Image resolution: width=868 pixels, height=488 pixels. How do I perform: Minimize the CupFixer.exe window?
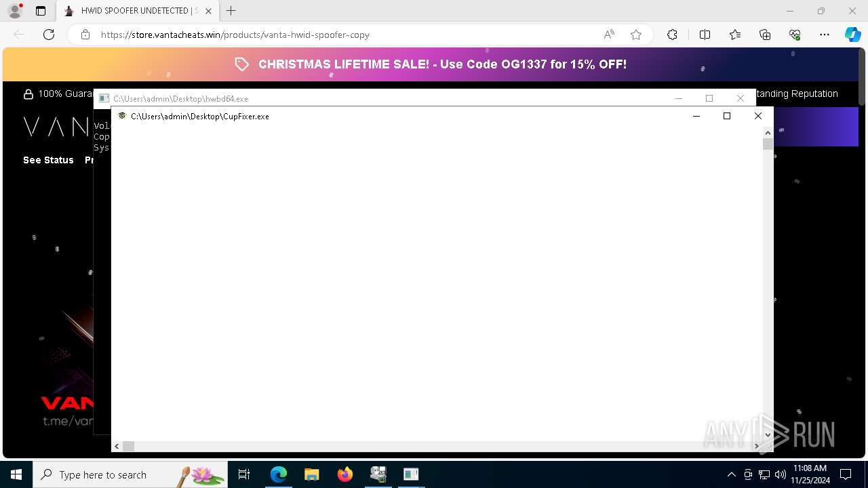[x=696, y=116]
